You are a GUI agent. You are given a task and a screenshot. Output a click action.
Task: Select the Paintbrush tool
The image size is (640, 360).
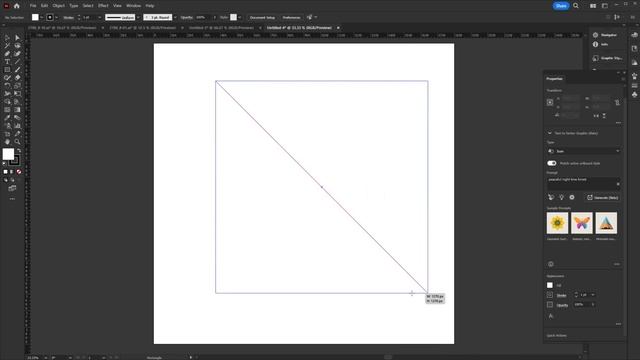point(17,70)
